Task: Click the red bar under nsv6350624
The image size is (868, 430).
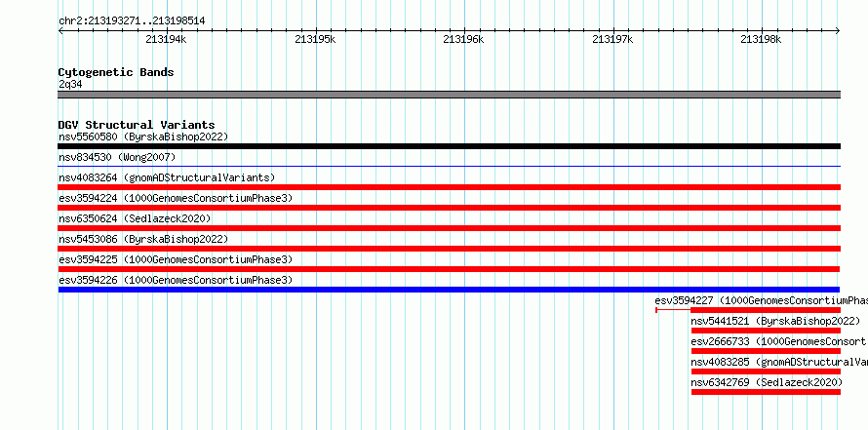Action: point(449,228)
